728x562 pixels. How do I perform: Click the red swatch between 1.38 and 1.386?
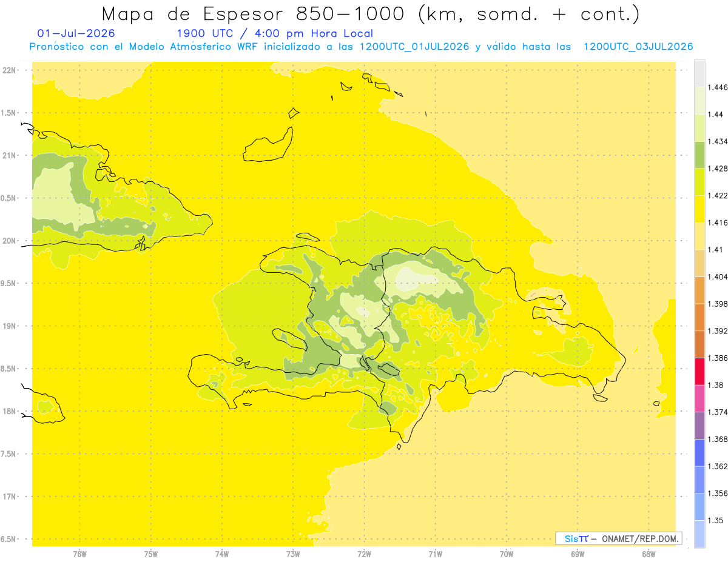tap(699, 371)
